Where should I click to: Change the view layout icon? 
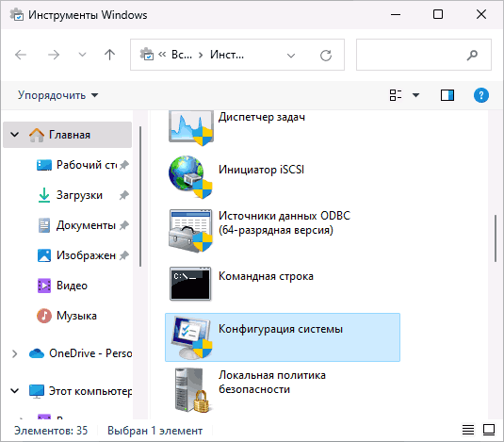pos(396,95)
